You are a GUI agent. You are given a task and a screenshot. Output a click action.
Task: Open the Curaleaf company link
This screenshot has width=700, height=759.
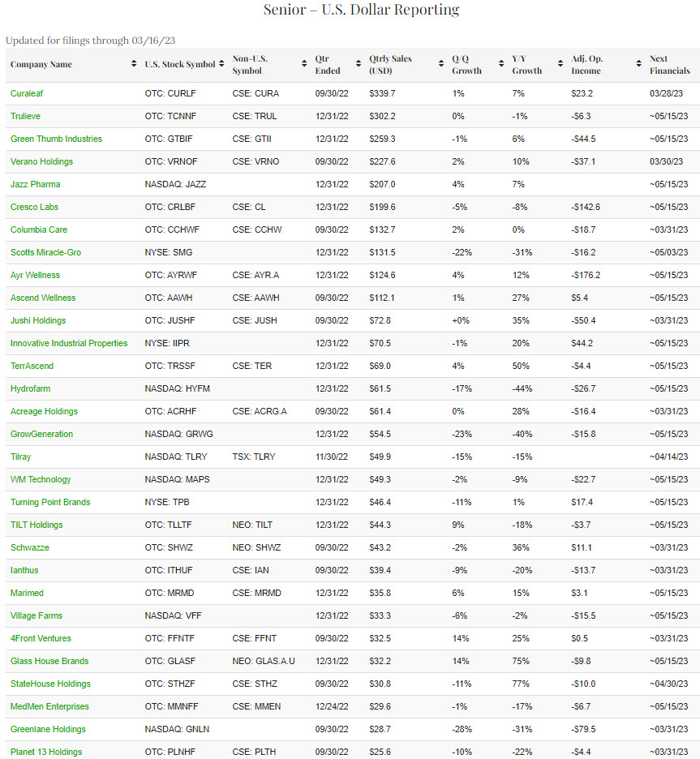pos(28,93)
